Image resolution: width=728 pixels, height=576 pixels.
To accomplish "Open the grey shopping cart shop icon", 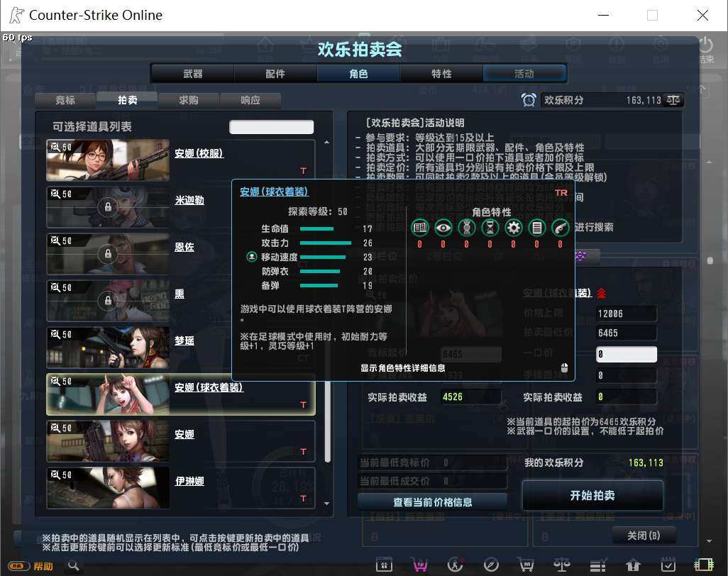I will [526, 565].
